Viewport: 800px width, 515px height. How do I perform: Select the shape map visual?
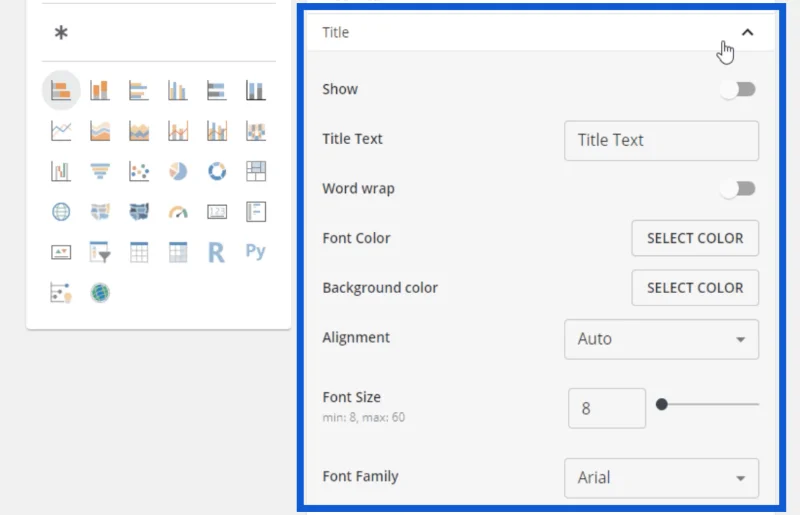139,211
